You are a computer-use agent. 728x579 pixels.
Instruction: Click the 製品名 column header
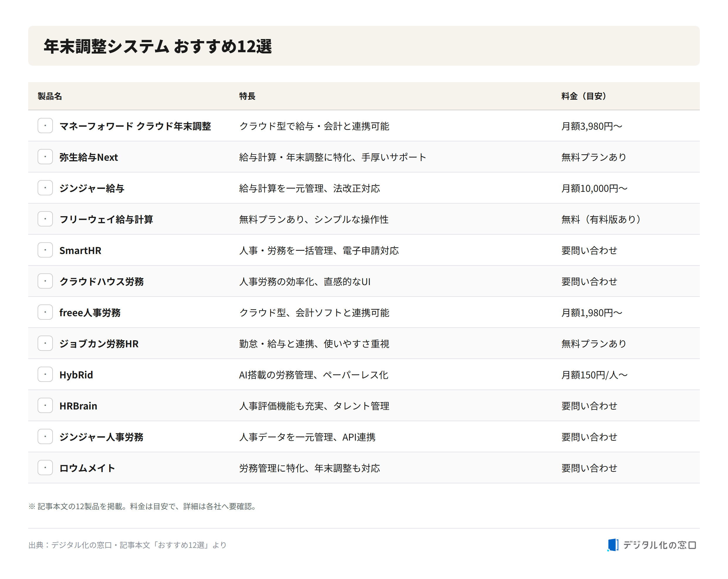pos(50,96)
